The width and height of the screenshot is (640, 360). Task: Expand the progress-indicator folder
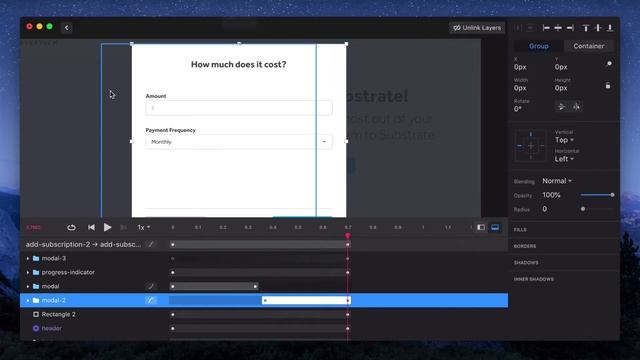[28, 272]
